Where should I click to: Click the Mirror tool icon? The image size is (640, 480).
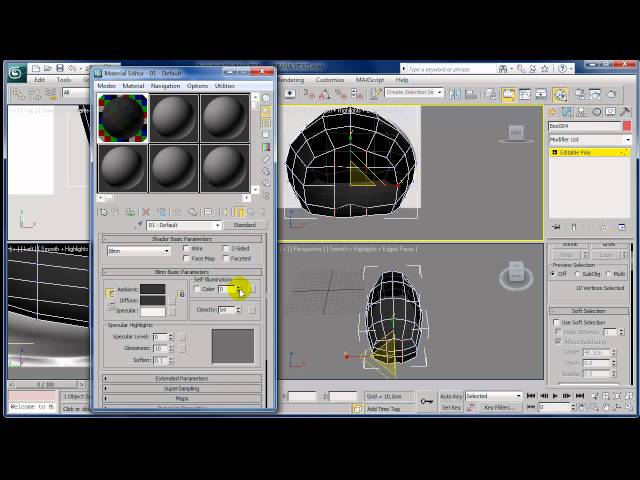(x=455, y=95)
